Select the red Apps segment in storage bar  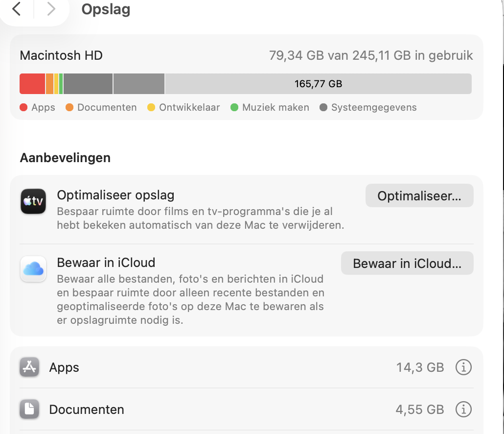(32, 84)
